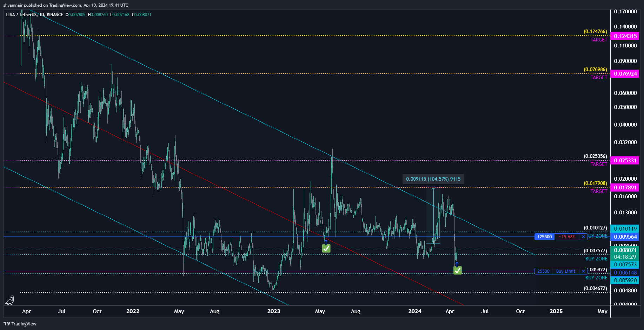Cancel the 25500 Buy Limit order via its X
The image size is (644, 330).
coord(583,271)
